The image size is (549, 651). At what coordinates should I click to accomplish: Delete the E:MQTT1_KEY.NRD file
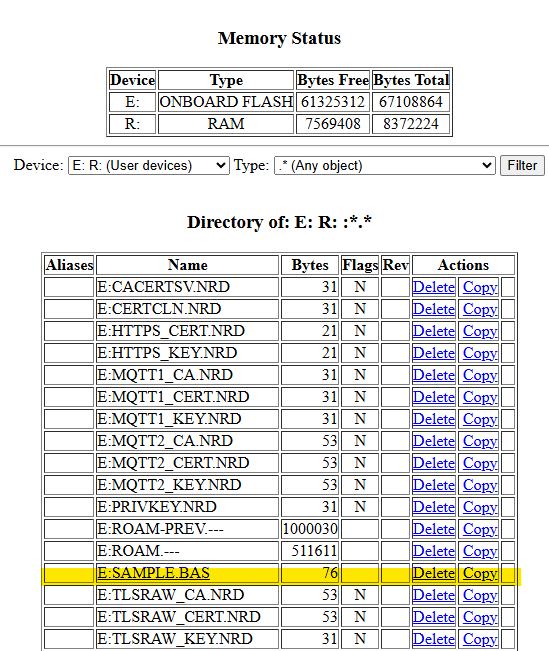tap(434, 419)
